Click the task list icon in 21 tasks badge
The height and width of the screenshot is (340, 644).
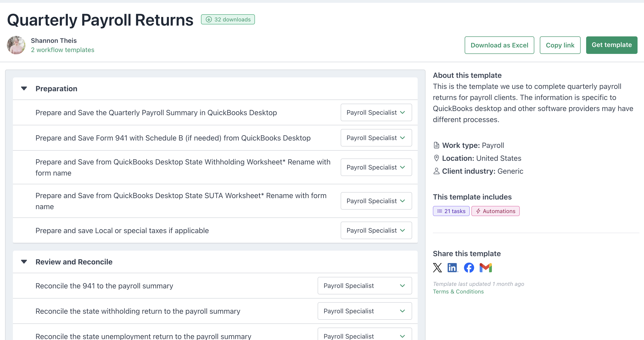click(x=440, y=211)
